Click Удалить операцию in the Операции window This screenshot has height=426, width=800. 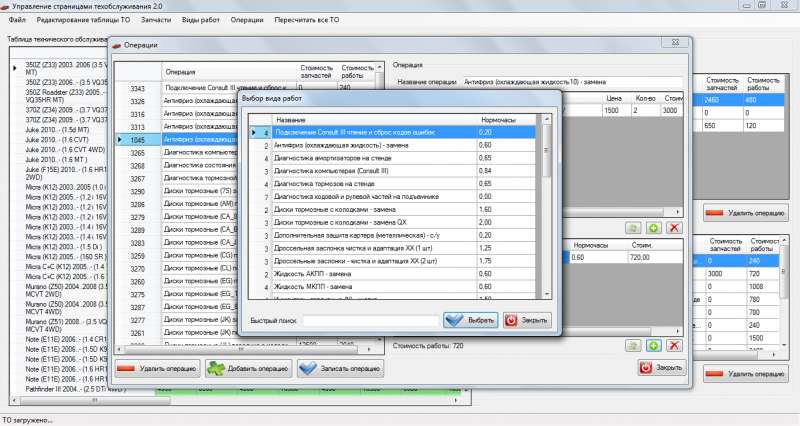coord(156,368)
